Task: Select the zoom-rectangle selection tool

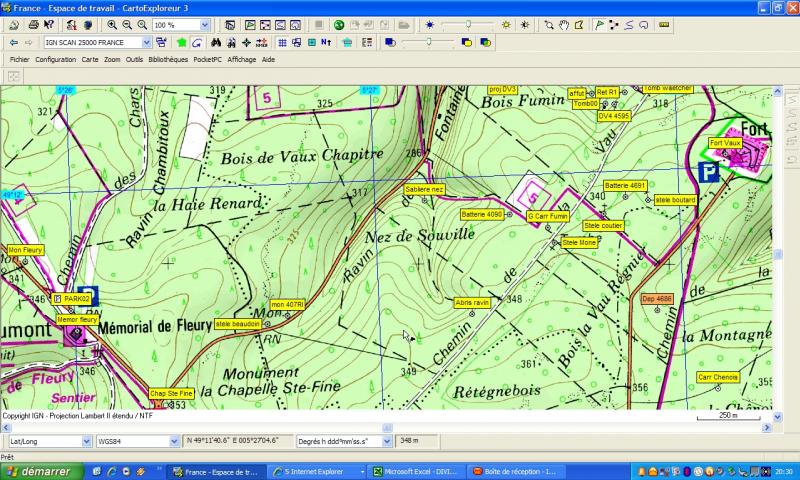Action: pyautogui.click(x=548, y=24)
